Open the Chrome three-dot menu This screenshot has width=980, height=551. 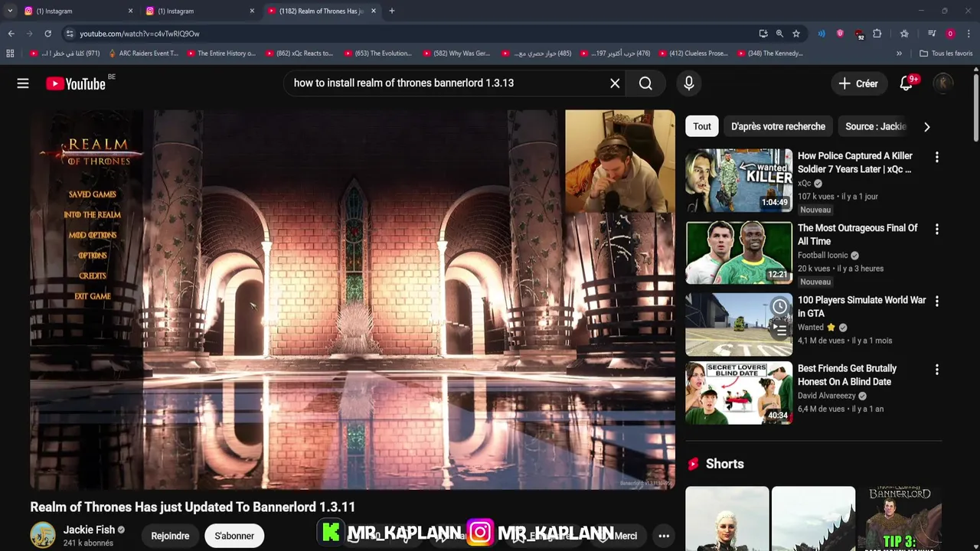coord(969,34)
